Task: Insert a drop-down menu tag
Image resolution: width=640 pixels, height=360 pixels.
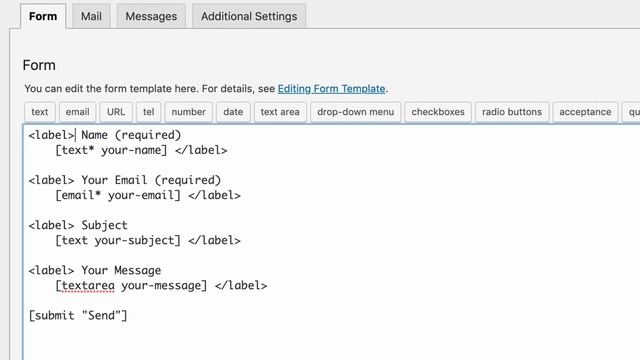Action: 356,112
